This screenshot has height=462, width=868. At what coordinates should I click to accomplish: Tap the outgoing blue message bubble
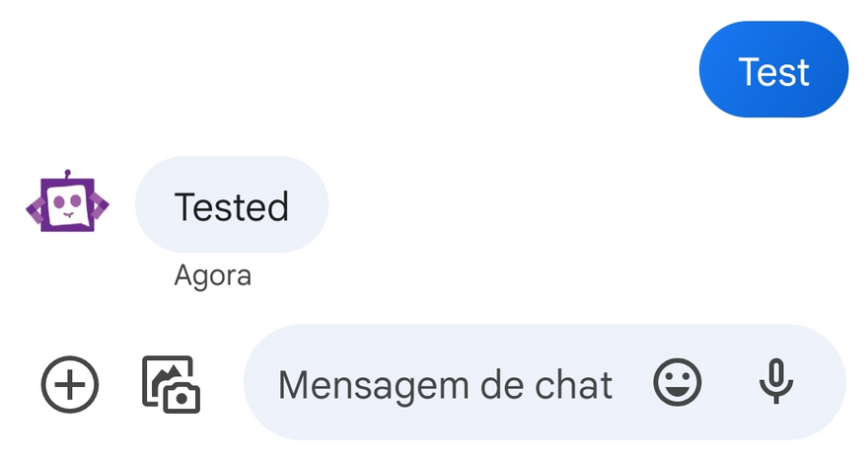click(x=773, y=71)
